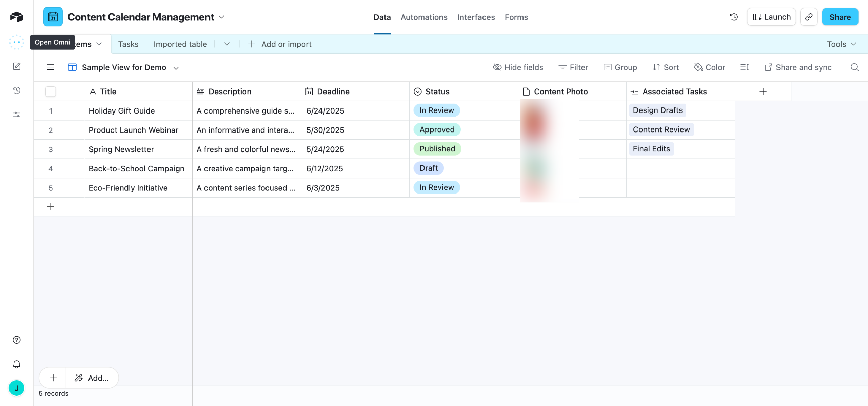
Task: Click the base history clock icon
Action: [734, 17]
